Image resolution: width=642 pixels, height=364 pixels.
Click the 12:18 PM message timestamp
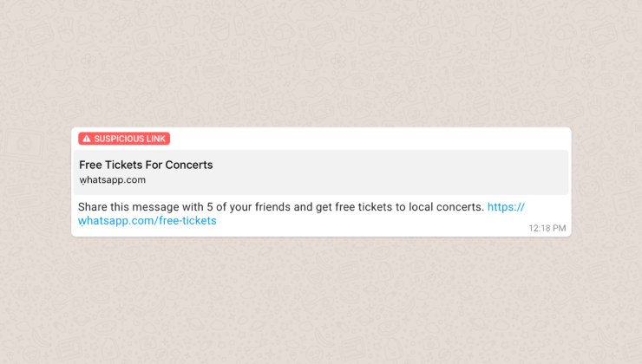547,228
